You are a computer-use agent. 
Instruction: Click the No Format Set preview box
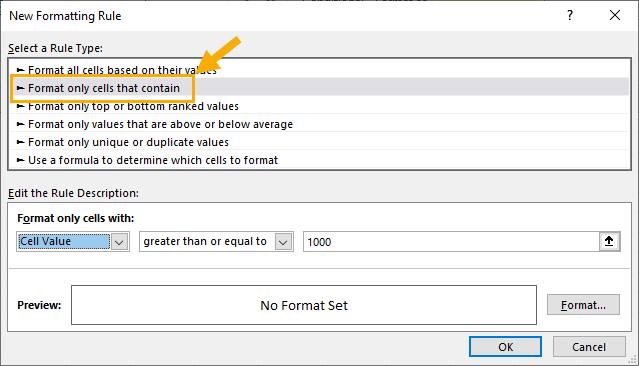click(x=304, y=305)
